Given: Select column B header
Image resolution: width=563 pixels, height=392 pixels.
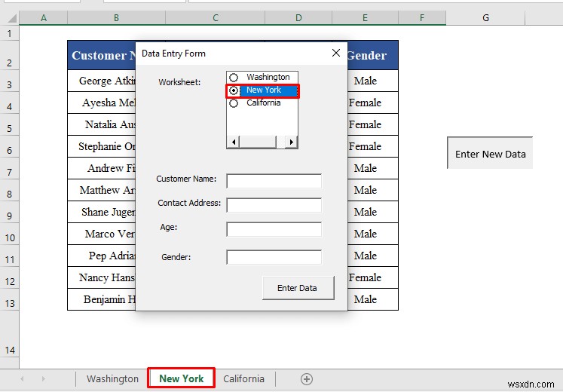Looking at the screenshot, I should point(116,18).
